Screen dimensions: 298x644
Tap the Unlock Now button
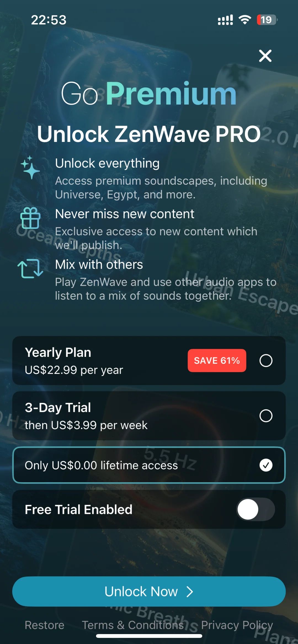coord(149,591)
